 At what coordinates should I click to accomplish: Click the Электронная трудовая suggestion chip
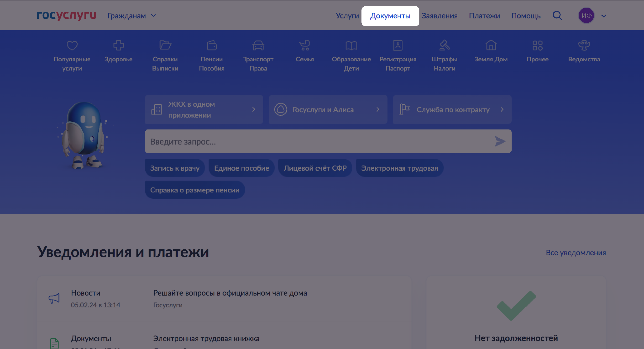(x=399, y=168)
